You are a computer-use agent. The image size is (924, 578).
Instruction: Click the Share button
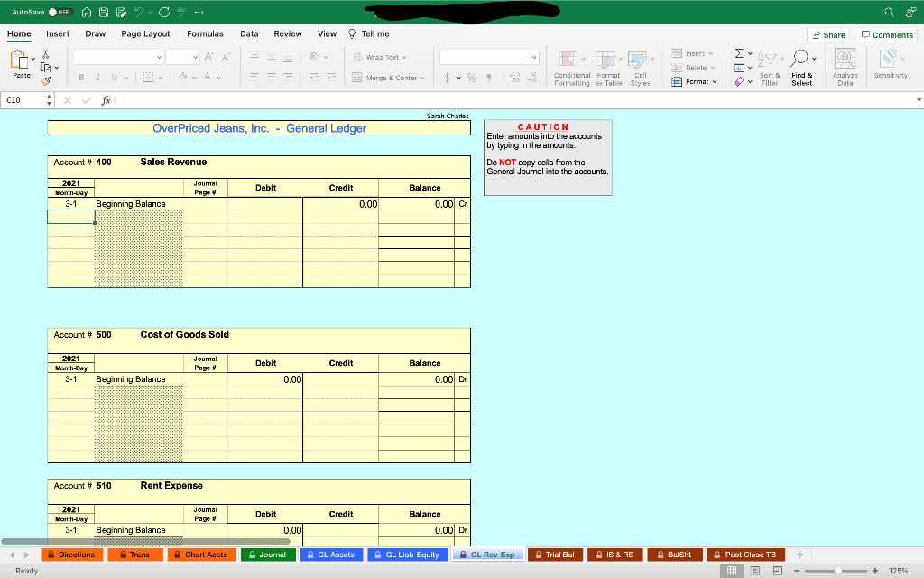click(x=828, y=35)
